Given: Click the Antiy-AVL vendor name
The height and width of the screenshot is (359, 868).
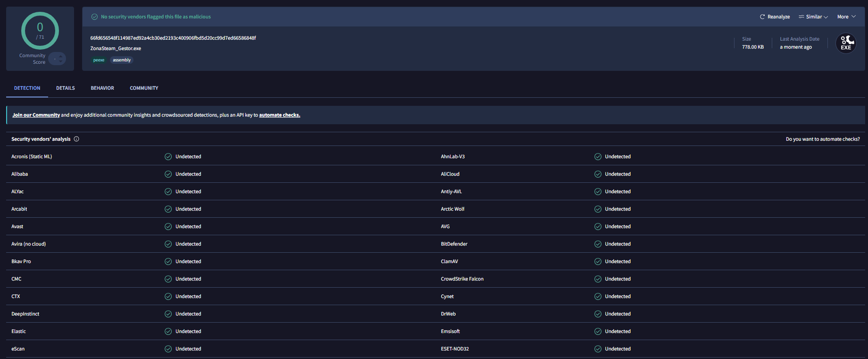Looking at the screenshot, I should tap(451, 192).
